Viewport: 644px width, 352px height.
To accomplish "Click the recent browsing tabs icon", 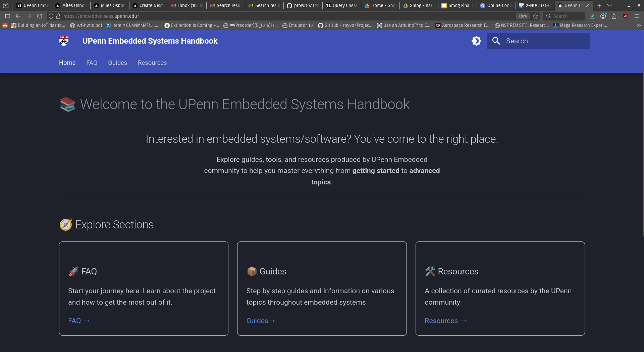I will [6, 5].
